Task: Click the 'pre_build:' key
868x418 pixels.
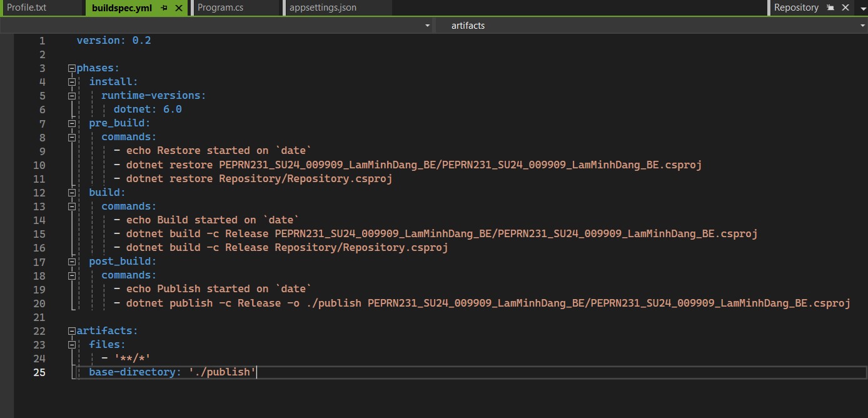Action: click(119, 123)
